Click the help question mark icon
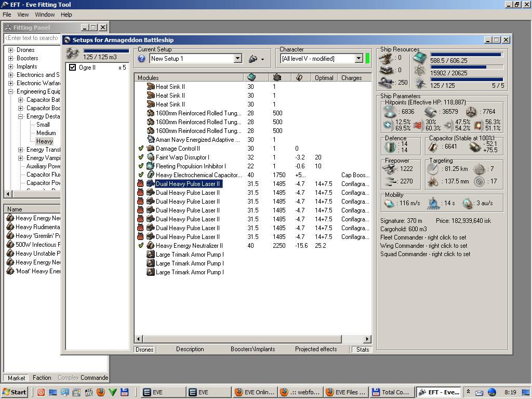Screen dimensions: 532x399 point(142,58)
